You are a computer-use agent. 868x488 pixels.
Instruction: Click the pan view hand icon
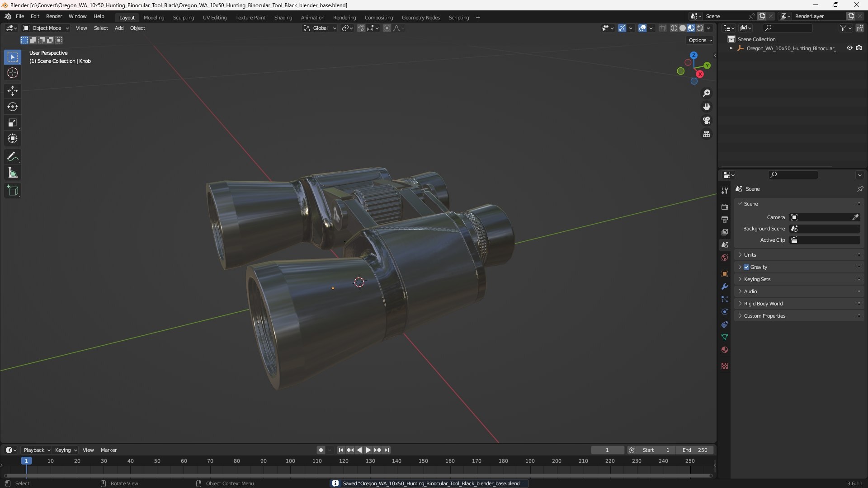point(707,107)
